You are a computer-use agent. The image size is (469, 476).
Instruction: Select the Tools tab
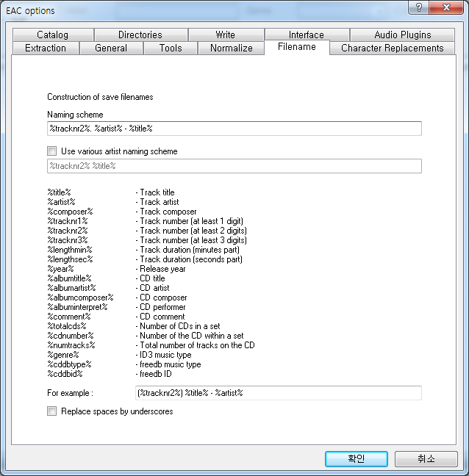pos(171,48)
